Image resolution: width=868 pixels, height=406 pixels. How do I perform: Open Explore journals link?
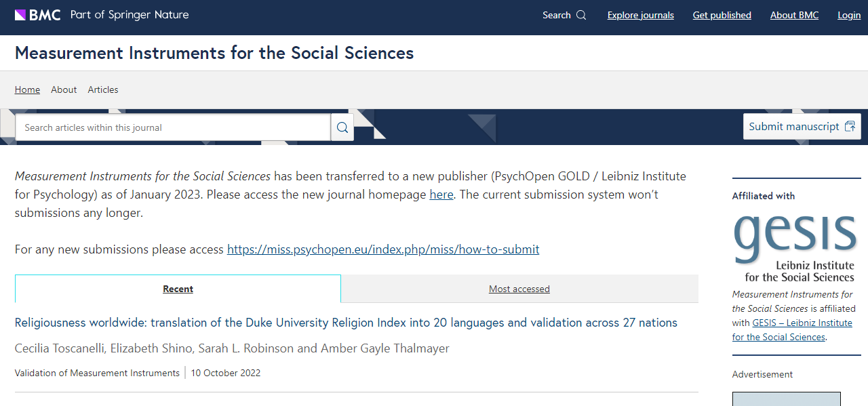[641, 15]
